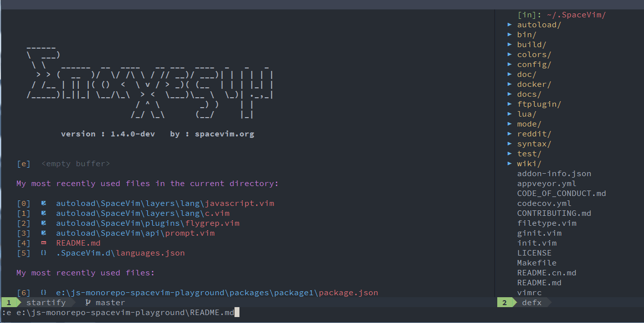Expand the docs/ folder arrow
This screenshot has width=644, height=323.
click(x=510, y=94)
